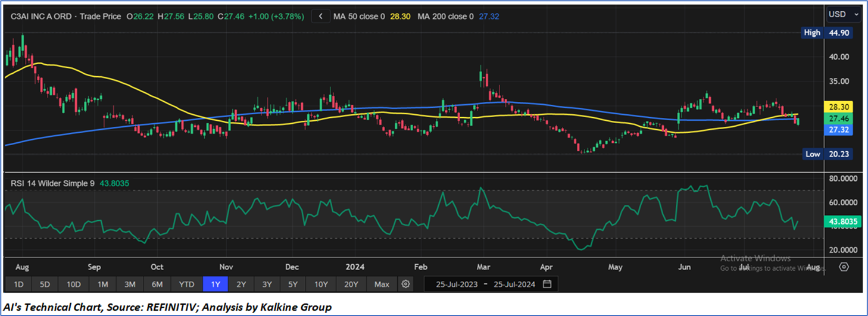
Task: Expand chart to 5Y range
Action: click(293, 284)
